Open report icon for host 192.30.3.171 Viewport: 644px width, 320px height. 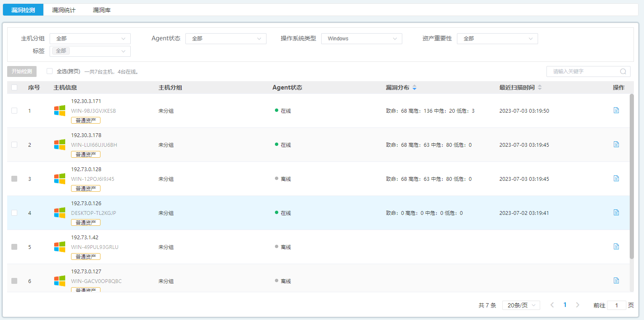(616, 110)
